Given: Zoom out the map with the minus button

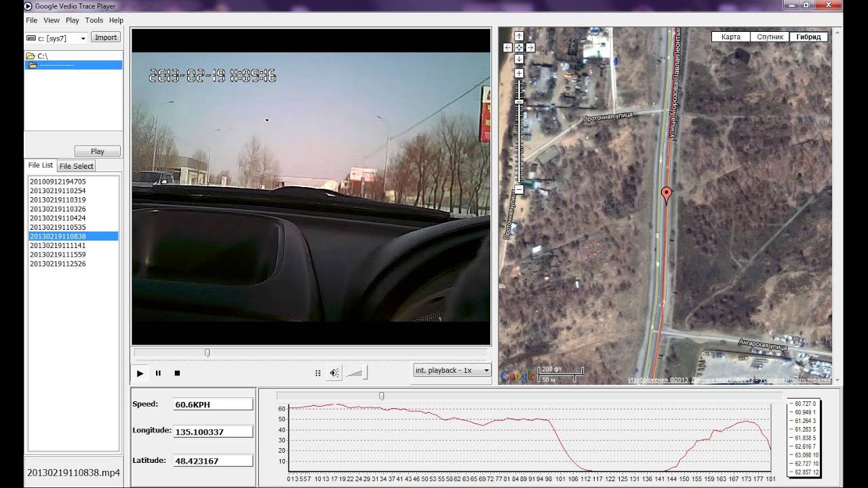Looking at the screenshot, I should [519, 190].
